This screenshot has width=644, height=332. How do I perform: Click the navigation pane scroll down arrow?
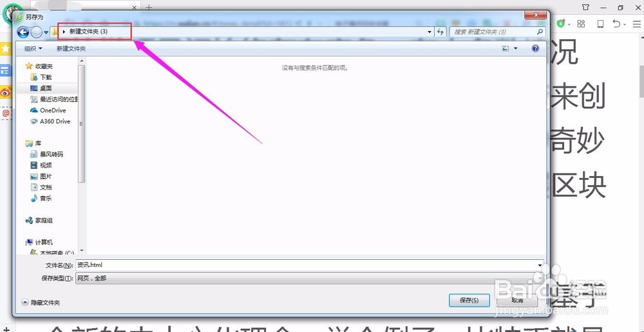(81, 251)
